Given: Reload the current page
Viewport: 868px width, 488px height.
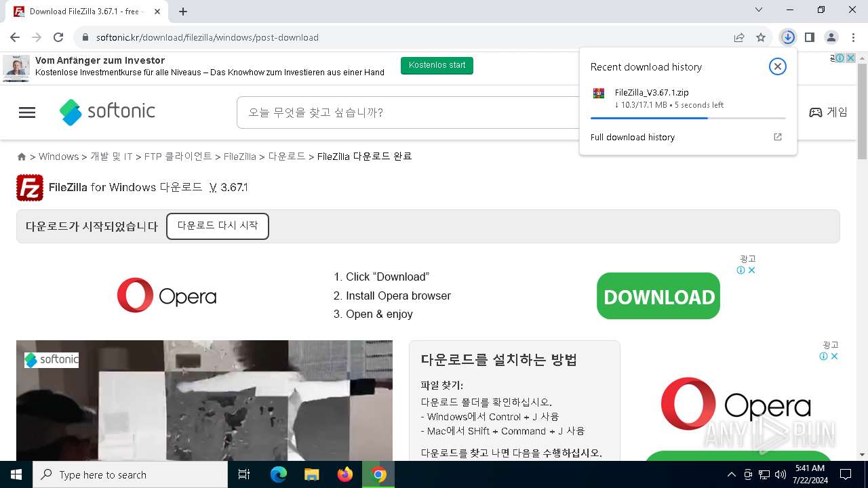Looking at the screenshot, I should pos(58,37).
